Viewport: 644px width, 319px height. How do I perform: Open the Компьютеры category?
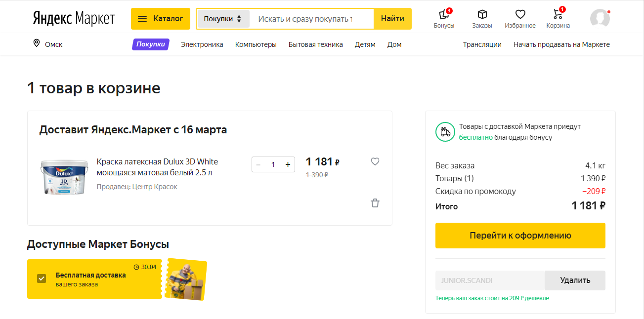256,44
